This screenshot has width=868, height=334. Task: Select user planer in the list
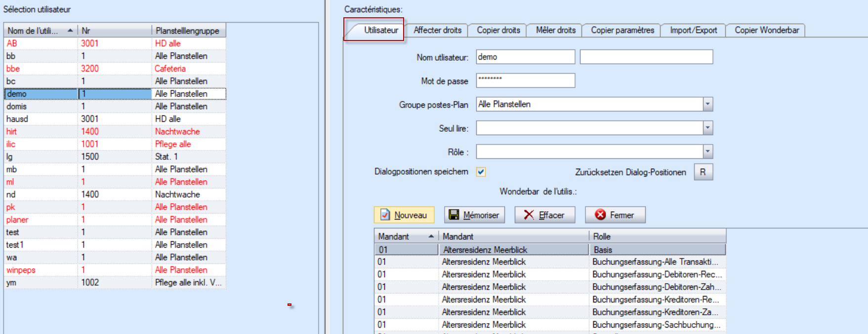tap(115, 220)
